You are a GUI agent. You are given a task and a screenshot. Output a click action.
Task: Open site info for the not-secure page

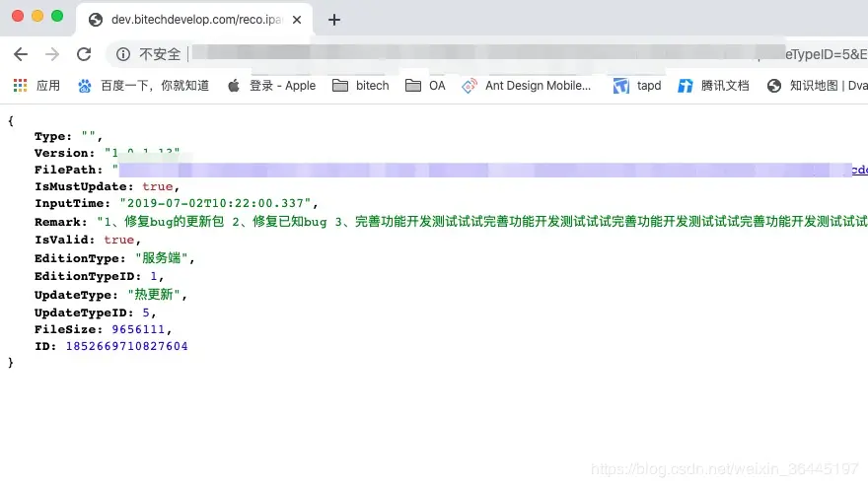[123, 54]
